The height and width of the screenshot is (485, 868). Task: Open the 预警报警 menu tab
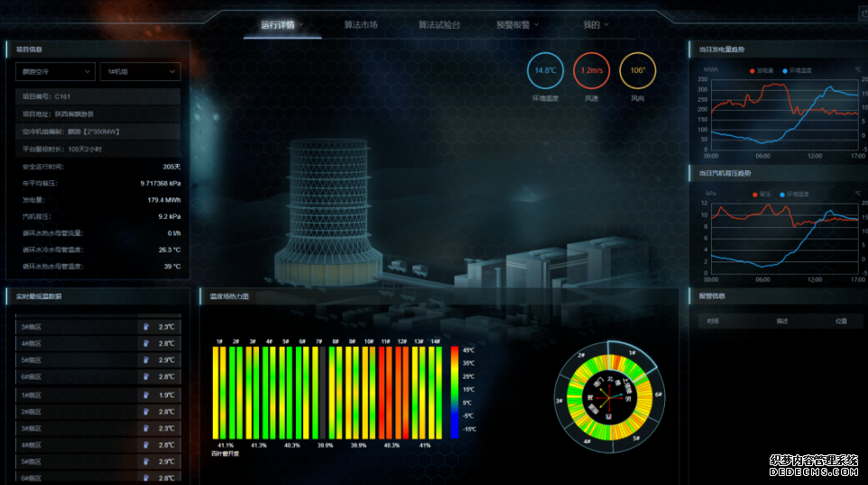coord(513,25)
